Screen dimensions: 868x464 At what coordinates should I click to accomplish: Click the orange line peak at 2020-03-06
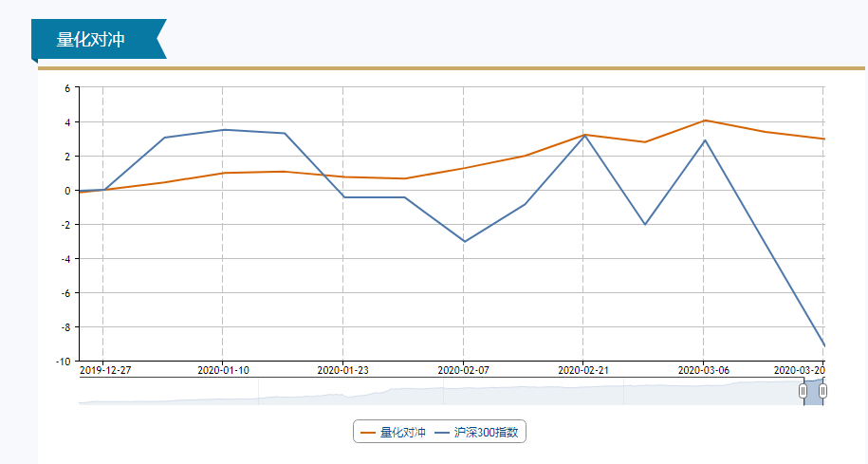(704, 121)
